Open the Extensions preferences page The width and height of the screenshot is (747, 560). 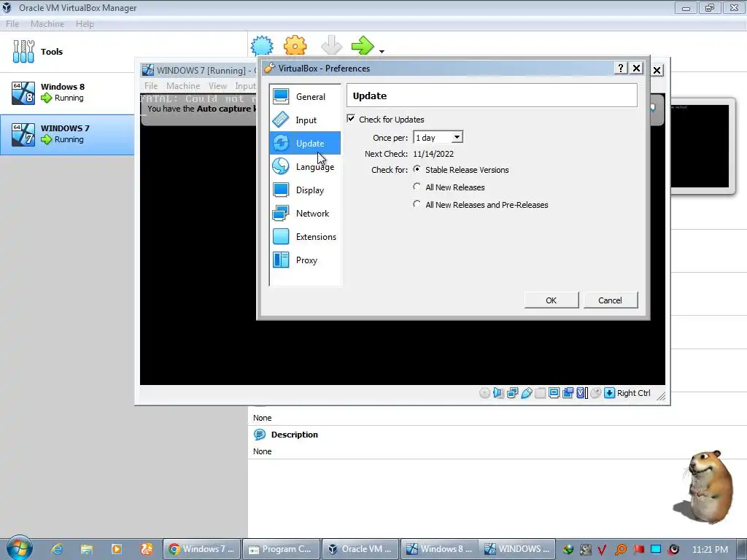[305, 237]
